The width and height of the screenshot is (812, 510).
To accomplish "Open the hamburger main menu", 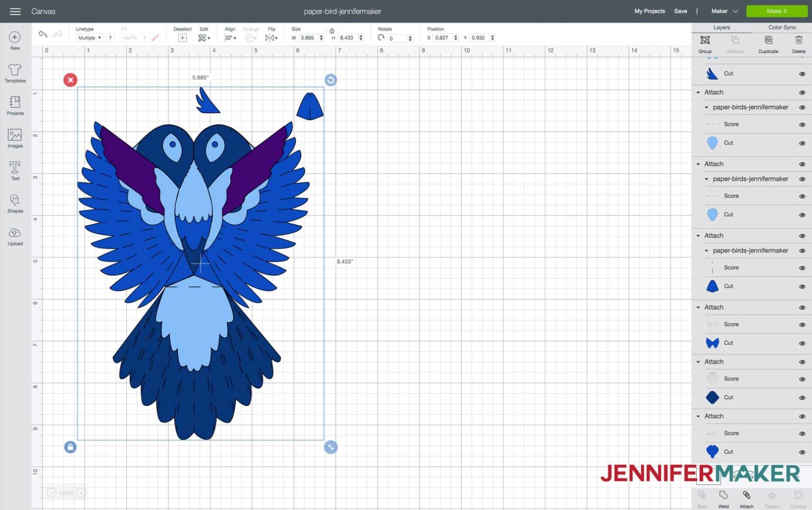I will pos(15,11).
